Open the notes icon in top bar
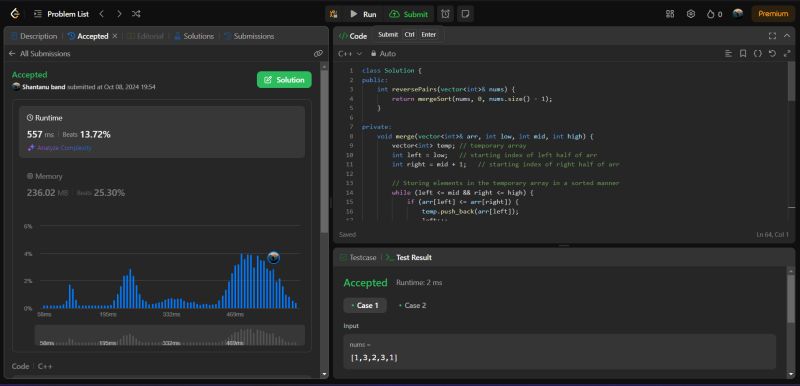 pyautogui.click(x=465, y=14)
